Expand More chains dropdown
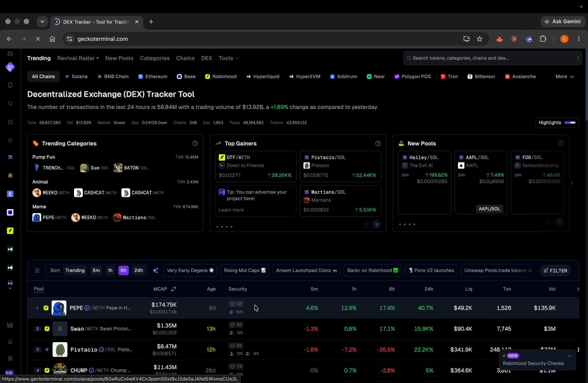The height and width of the screenshot is (383, 588). 564,76
